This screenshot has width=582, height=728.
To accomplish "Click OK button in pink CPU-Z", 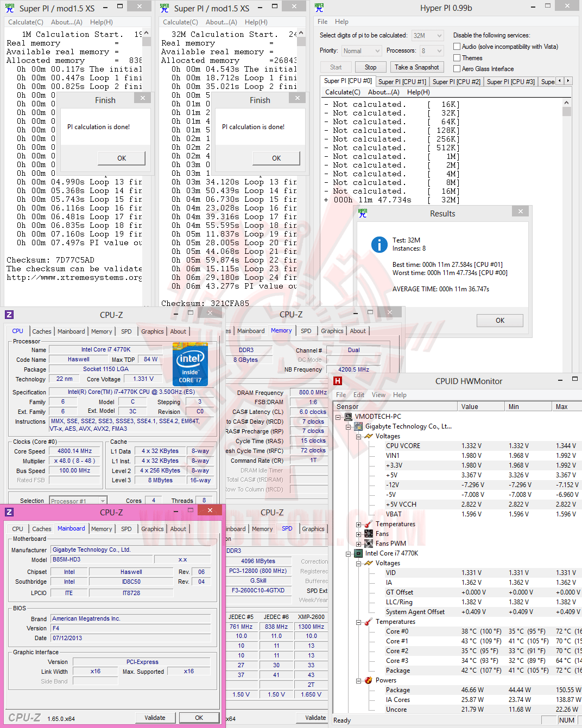I will [199, 718].
